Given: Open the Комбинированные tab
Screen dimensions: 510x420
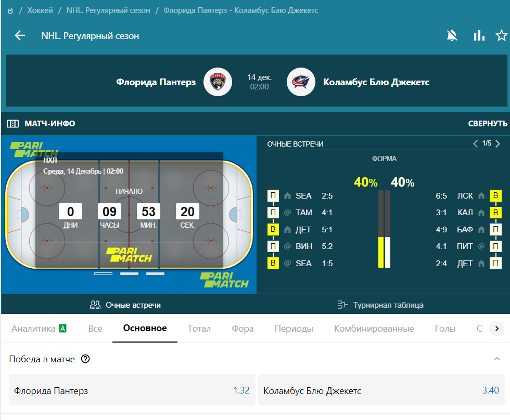Looking at the screenshot, I should tap(374, 329).
